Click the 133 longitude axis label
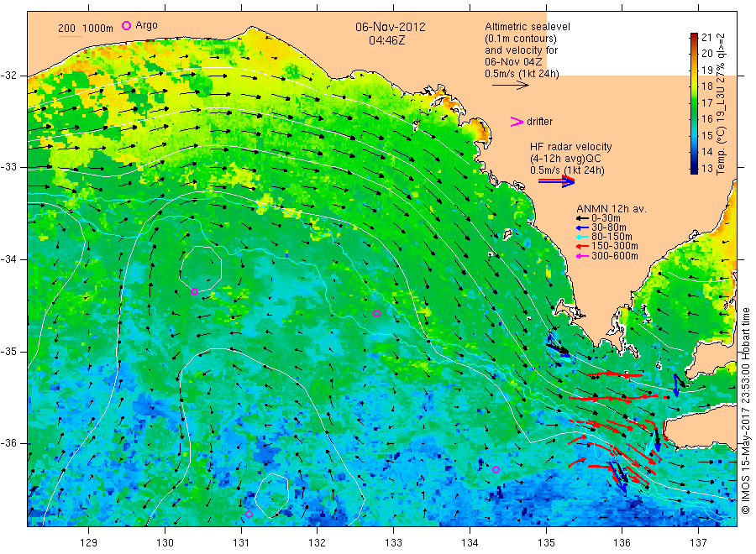This screenshot has width=756, height=554. (x=393, y=542)
